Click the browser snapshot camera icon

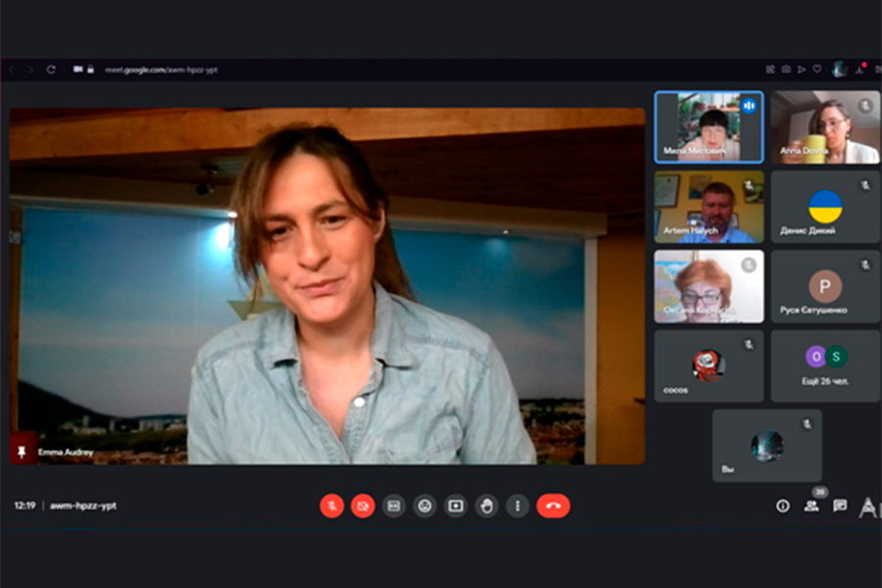tap(786, 70)
